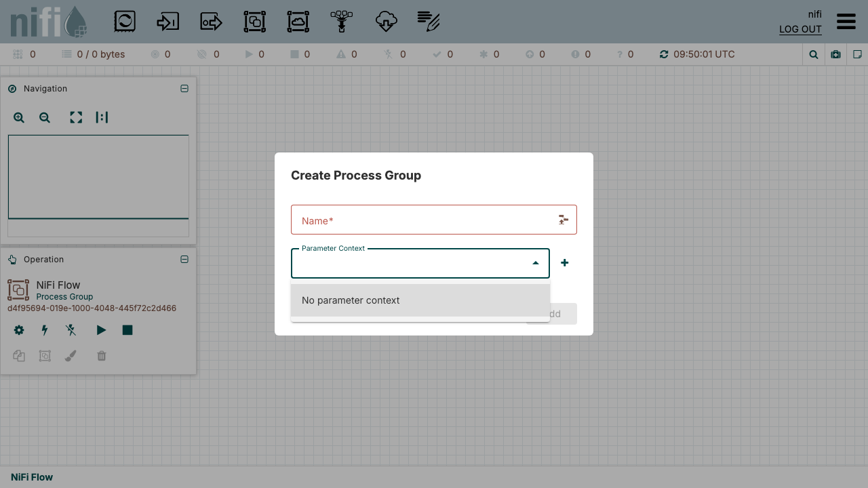Open the Bulletin Board icon
The height and width of the screenshot is (488, 868).
click(835, 54)
